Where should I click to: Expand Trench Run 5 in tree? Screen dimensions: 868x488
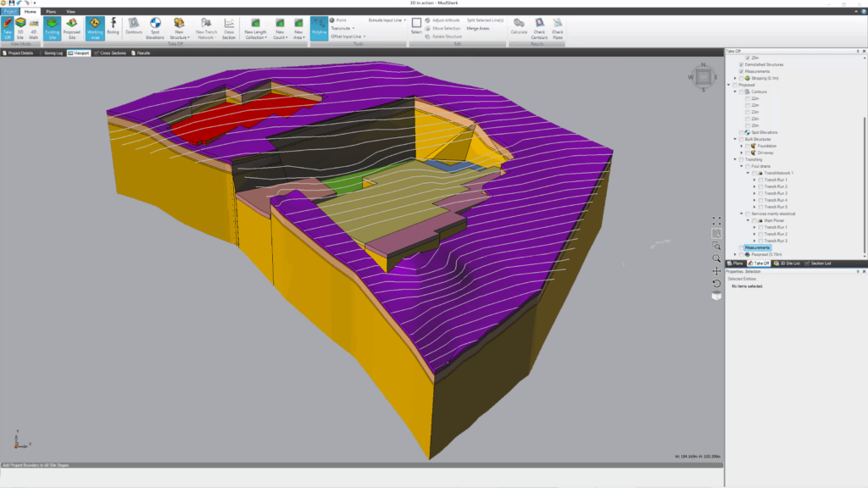754,207
